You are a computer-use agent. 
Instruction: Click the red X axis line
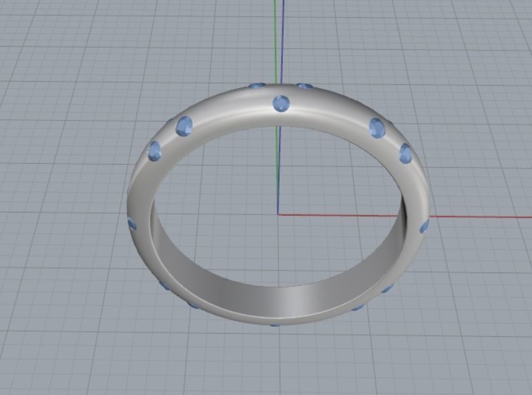pyautogui.click(x=475, y=216)
